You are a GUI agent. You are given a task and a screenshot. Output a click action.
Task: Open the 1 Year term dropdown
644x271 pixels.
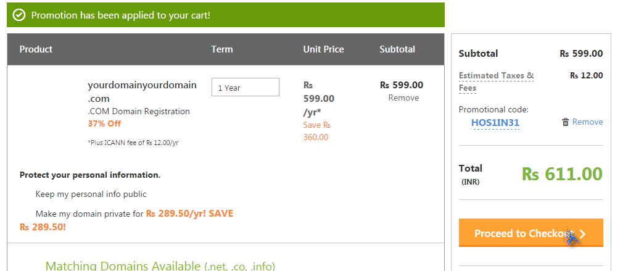coord(245,87)
